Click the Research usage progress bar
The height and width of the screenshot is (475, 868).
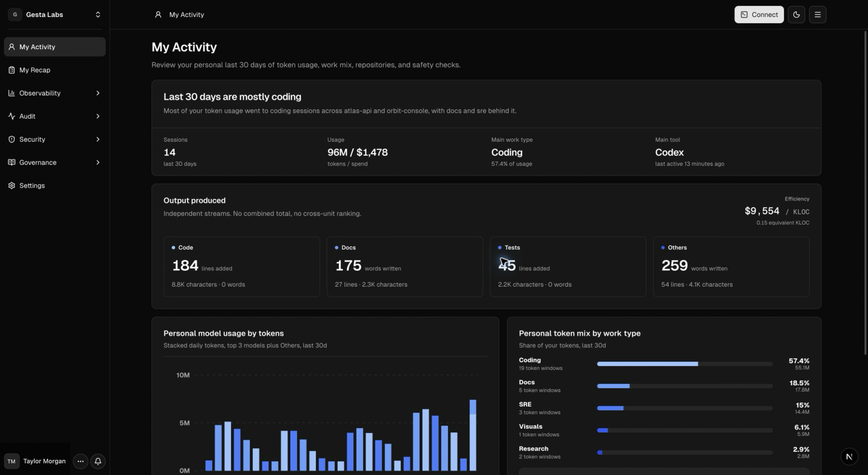click(x=685, y=452)
